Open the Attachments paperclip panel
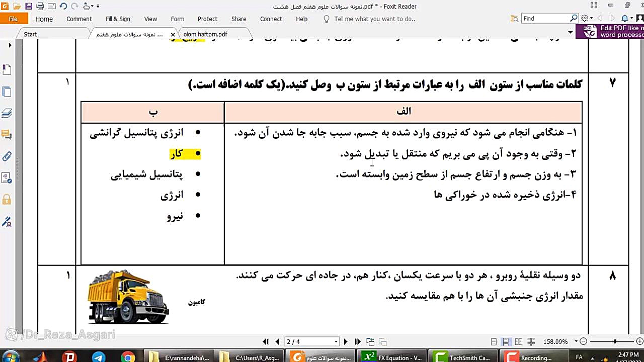The height and width of the screenshot is (362, 644). click(x=7, y=156)
